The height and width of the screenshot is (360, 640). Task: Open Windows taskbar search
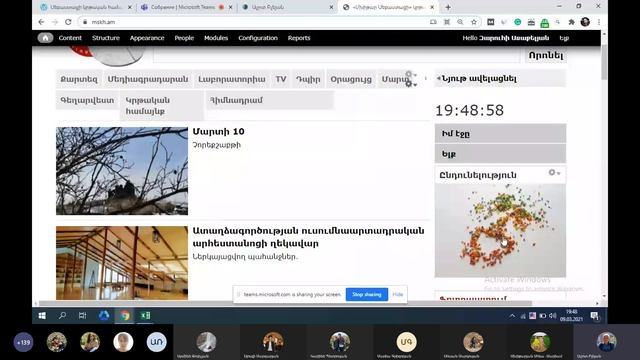tap(62, 316)
